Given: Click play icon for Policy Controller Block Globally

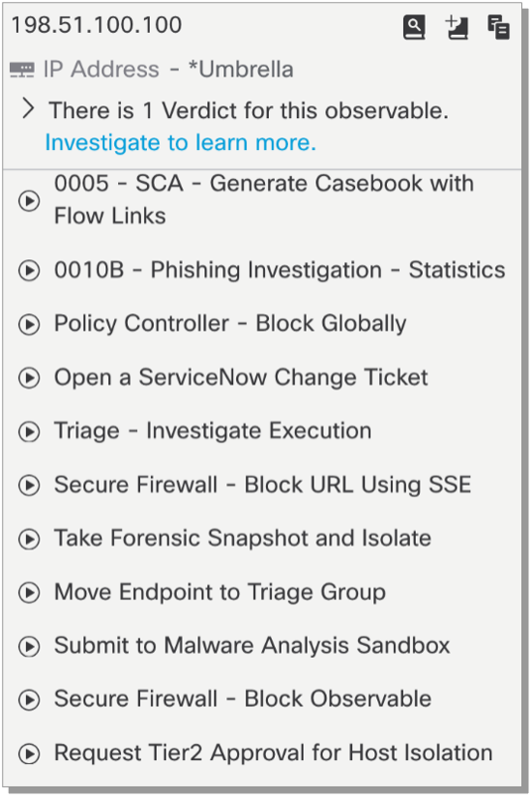Looking at the screenshot, I should (29, 324).
